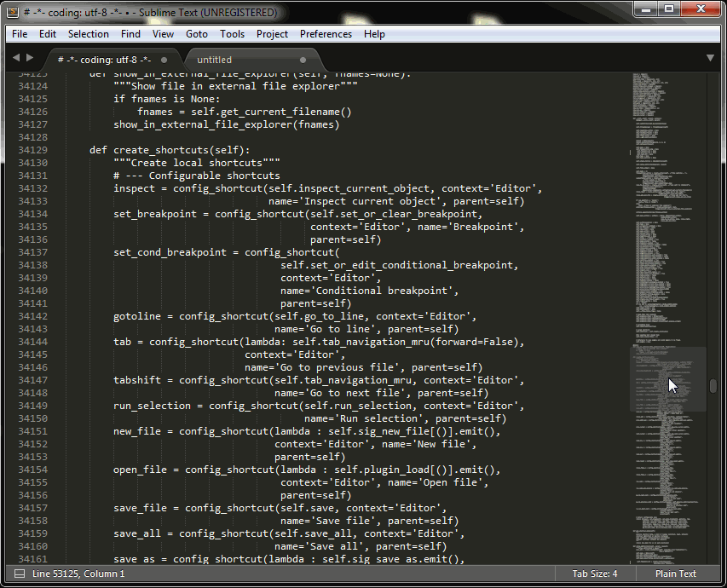Click the next tab right arrow
The height and width of the screenshot is (588, 727).
30,57
